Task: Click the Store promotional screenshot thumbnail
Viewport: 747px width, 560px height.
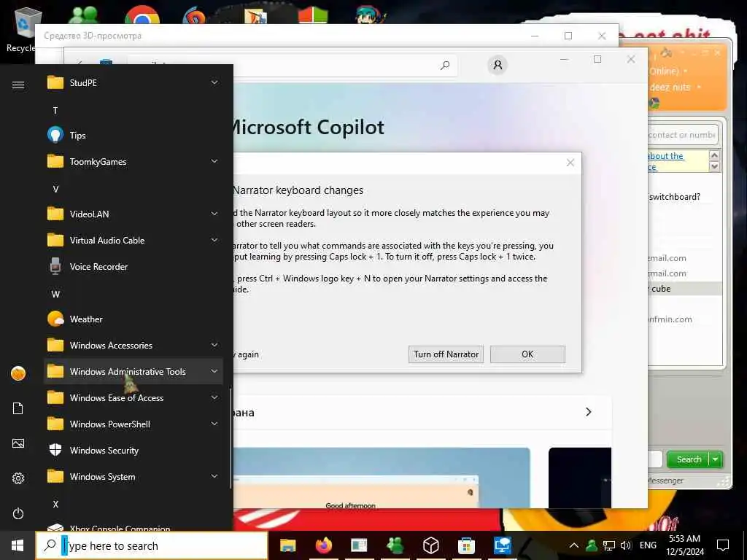Action: pos(381,478)
